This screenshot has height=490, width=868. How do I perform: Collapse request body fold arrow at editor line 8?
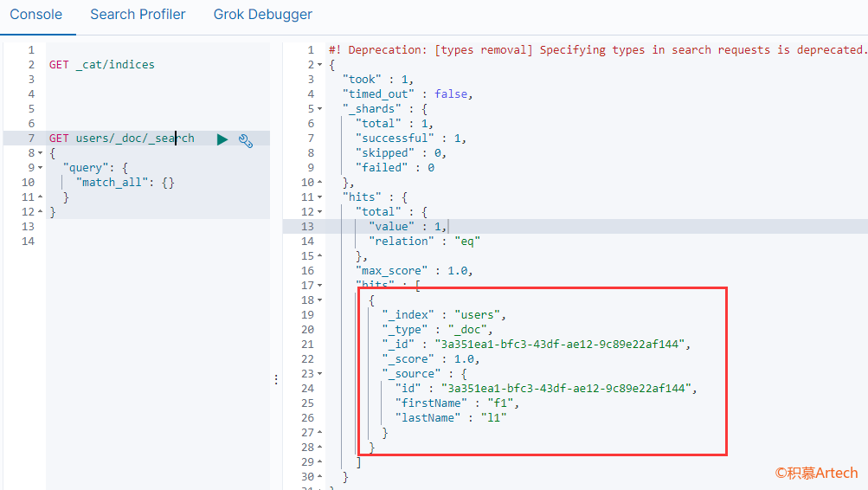41,153
